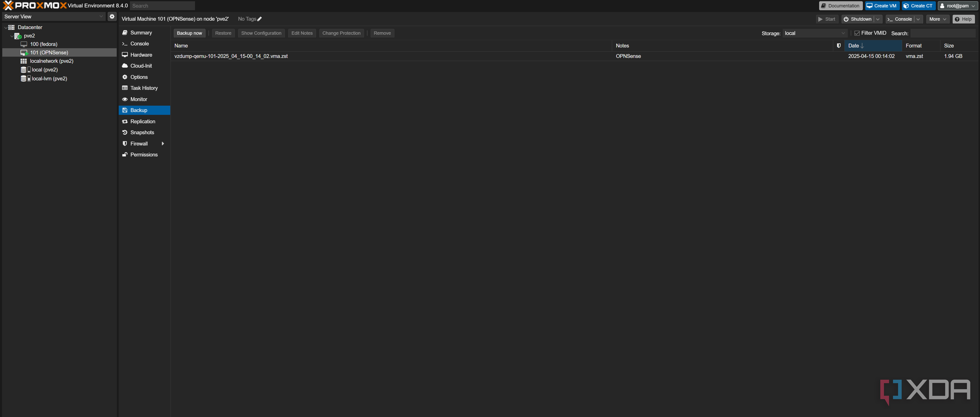Click the local-lvm storage icon

tap(26, 78)
